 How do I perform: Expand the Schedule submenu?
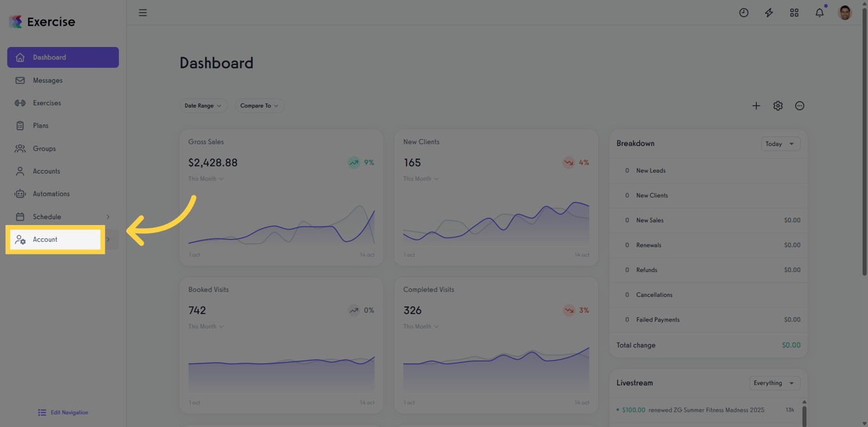108,216
